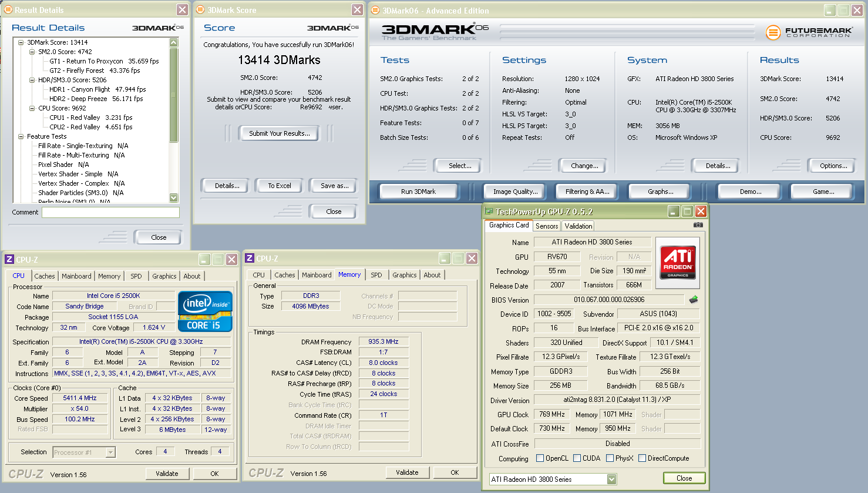Toggle the CUDA checkbox
This screenshot has width=868, height=493.
coord(577,458)
